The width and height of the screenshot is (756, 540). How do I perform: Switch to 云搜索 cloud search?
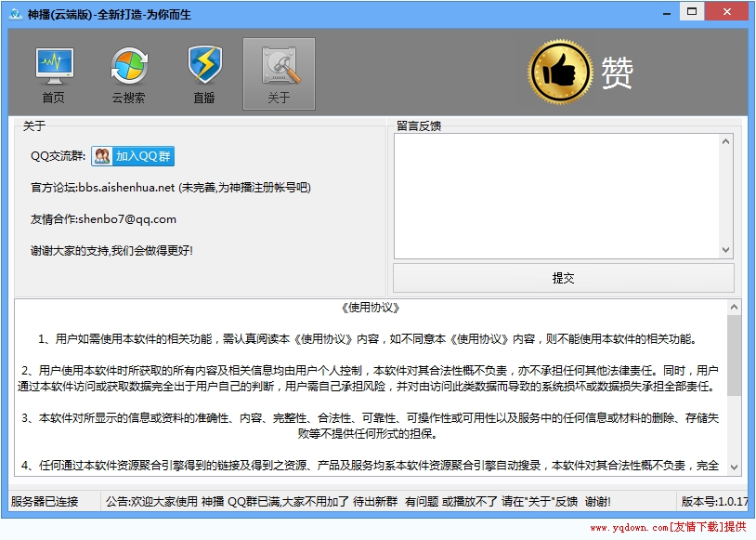[x=129, y=74]
